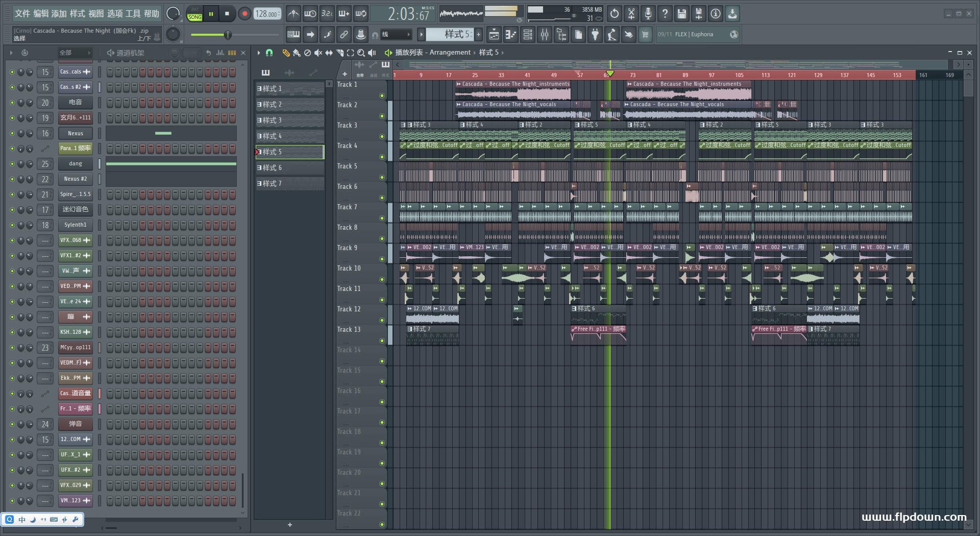Open the microphone recording icon

click(x=648, y=14)
